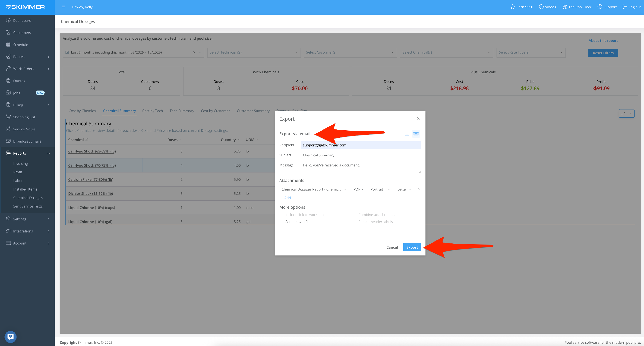Toggle the hamburger menu icon
The image size is (644, 346).
(63, 7)
